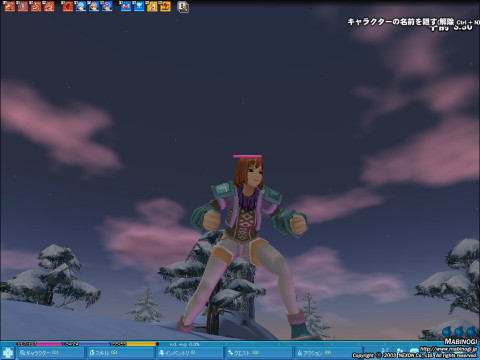The height and width of the screenshot is (360, 480).
Task: Select the second red hotkey slot icon
Action: pos(23,6)
